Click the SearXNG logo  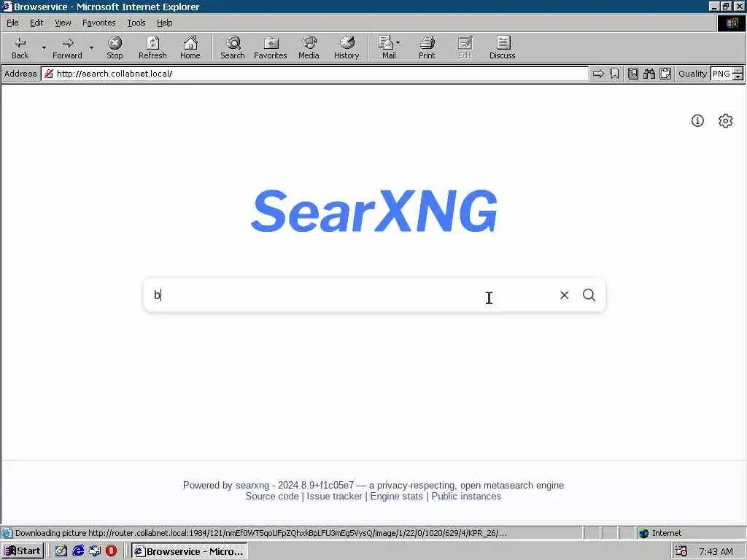[x=374, y=211]
